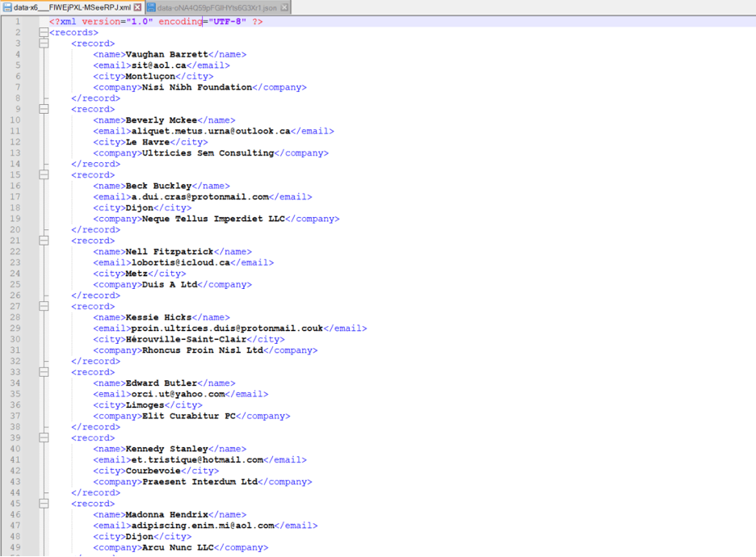Collapse the Kennedy Stanley record fold
The image size is (756, 557).
pyautogui.click(x=44, y=438)
